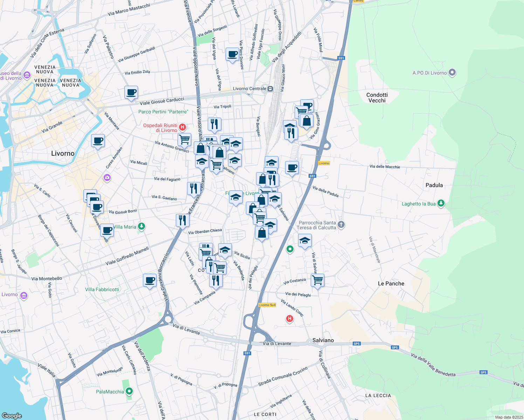Open the red hospital icon near Via Lando Conti

pos(289,318)
